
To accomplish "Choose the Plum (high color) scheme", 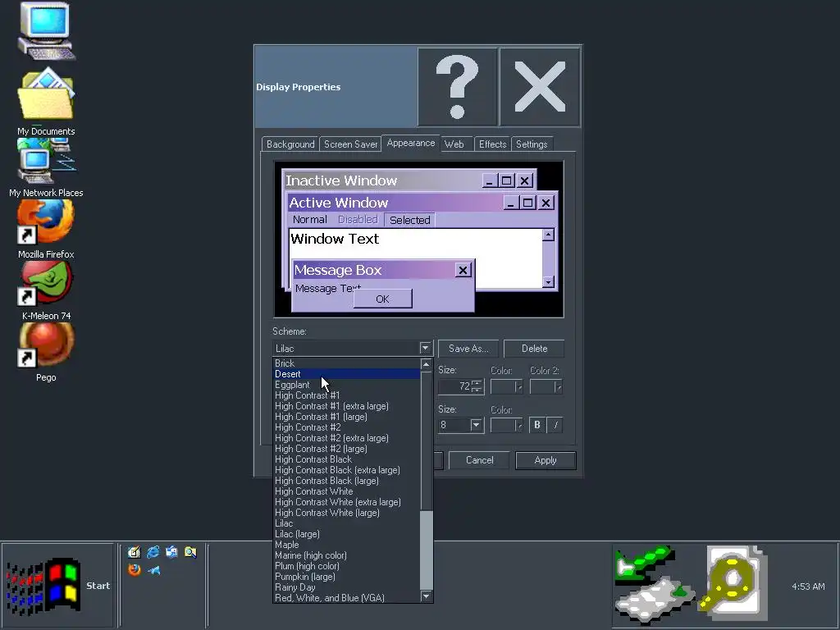I will [347, 566].
